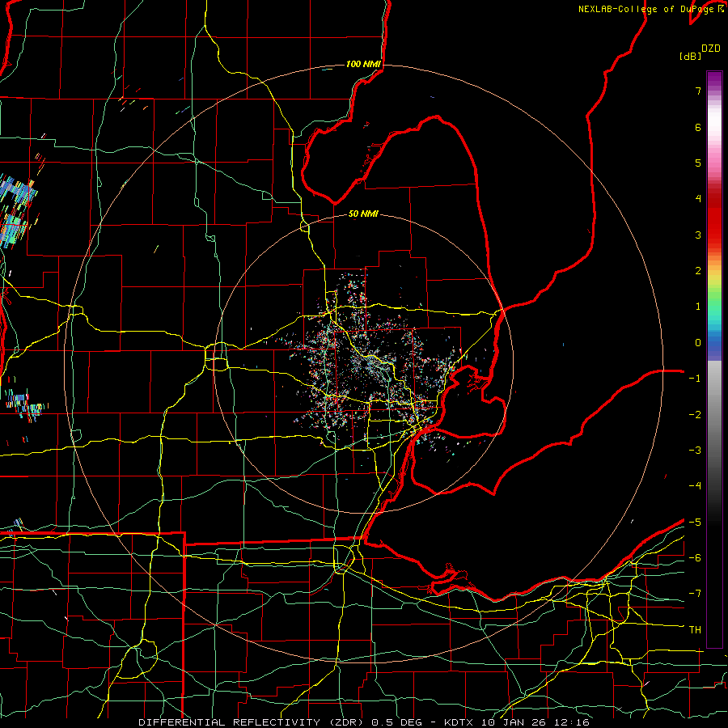This screenshot has height=728, width=728.
Task: Click the TH threshold label on the scale
Action: (x=695, y=630)
